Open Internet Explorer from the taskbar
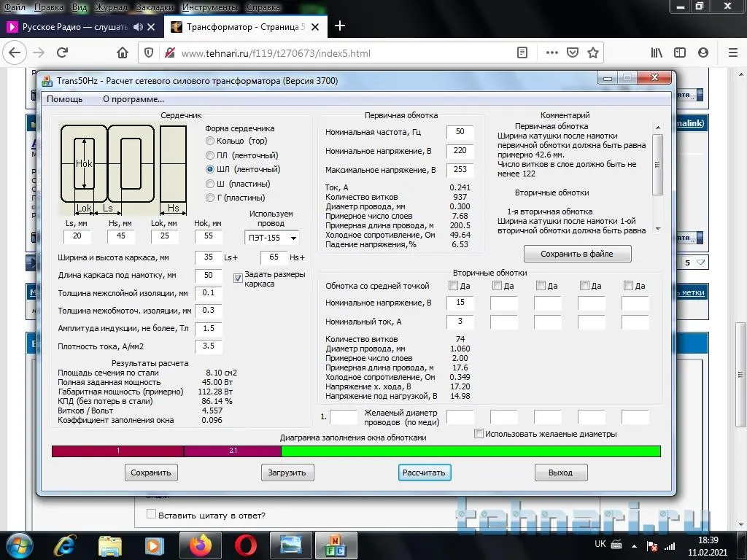Viewport: 747px width, 560px height. [66, 545]
